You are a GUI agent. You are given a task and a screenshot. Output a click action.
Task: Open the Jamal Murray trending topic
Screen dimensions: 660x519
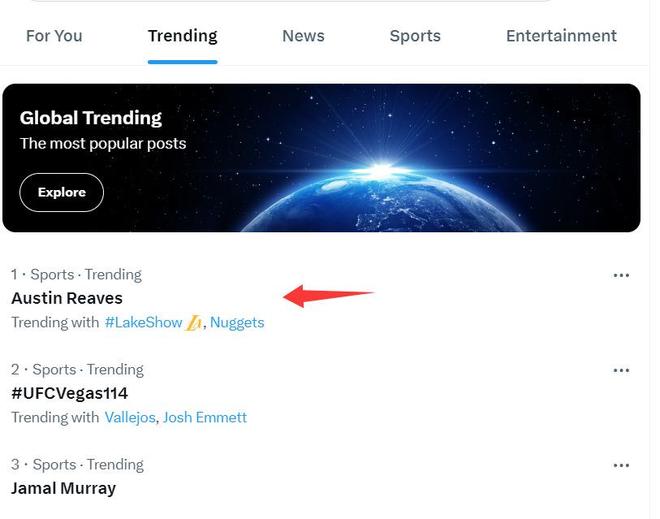(x=63, y=488)
